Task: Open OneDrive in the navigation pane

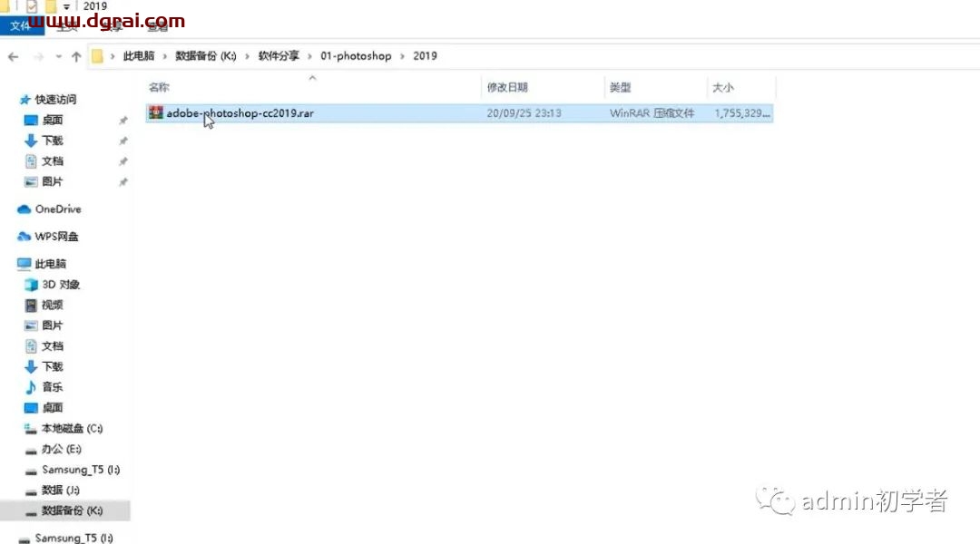Action: [58, 209]
